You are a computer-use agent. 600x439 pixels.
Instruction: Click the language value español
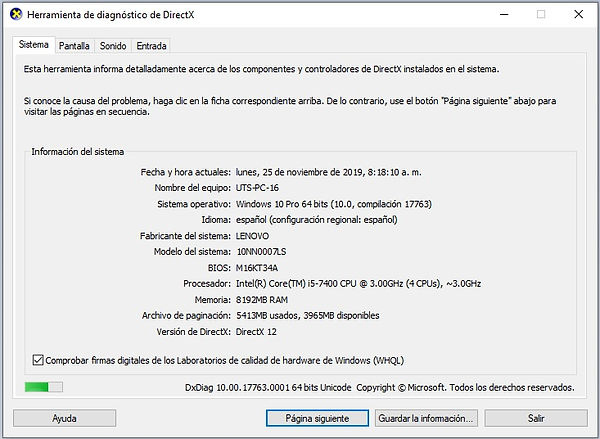[316, 220]
